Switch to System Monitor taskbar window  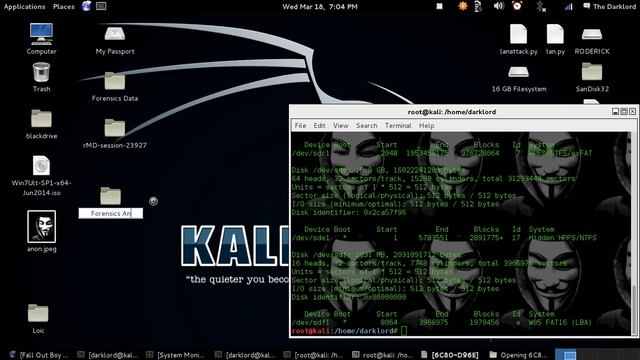[x=176, y=355]
